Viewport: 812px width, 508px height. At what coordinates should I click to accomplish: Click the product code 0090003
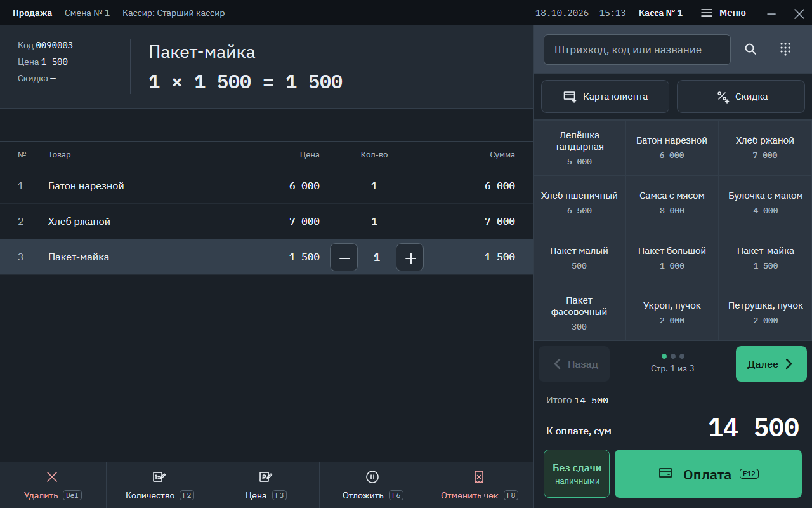(54, 45)
